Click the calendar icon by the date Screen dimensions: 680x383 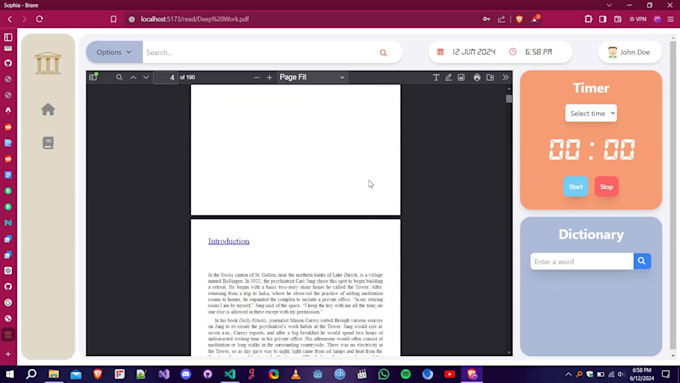(x=440, y=52)
